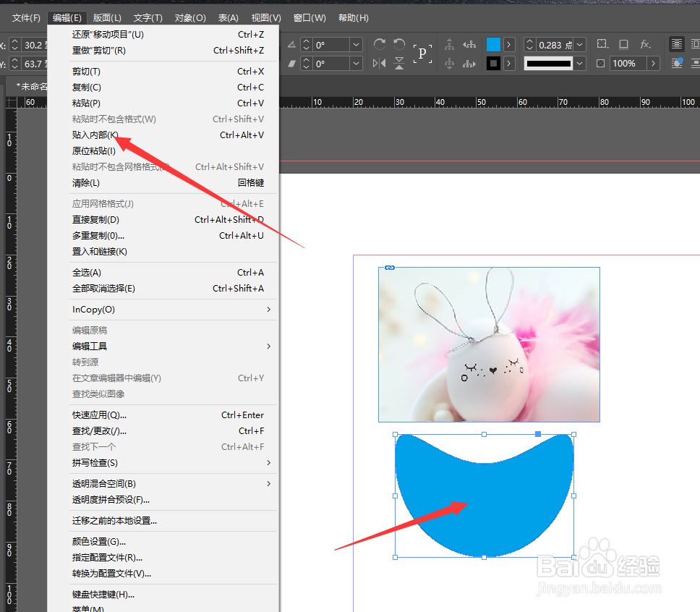Click the stroke weight 0.283 field

[x=554, y=45]
